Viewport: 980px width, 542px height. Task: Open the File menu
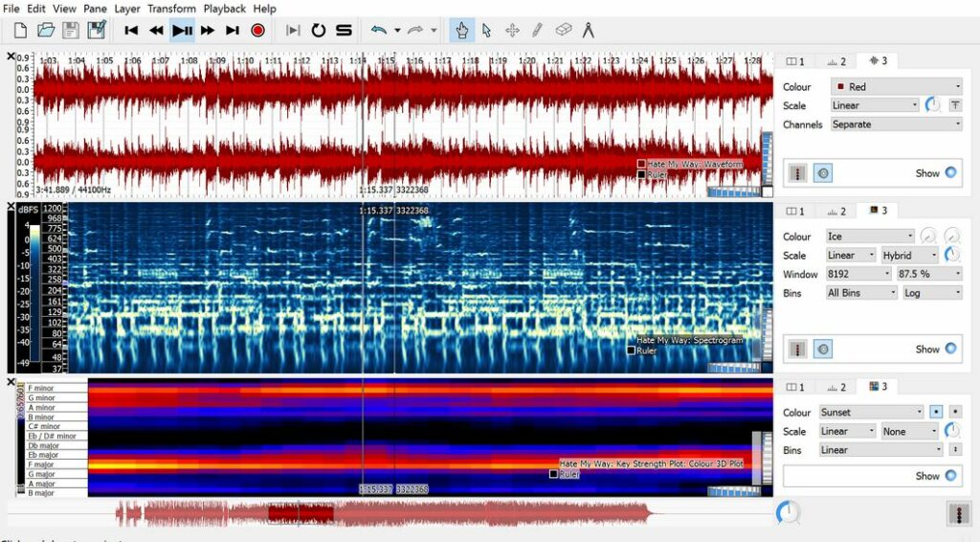click(11, 9)
